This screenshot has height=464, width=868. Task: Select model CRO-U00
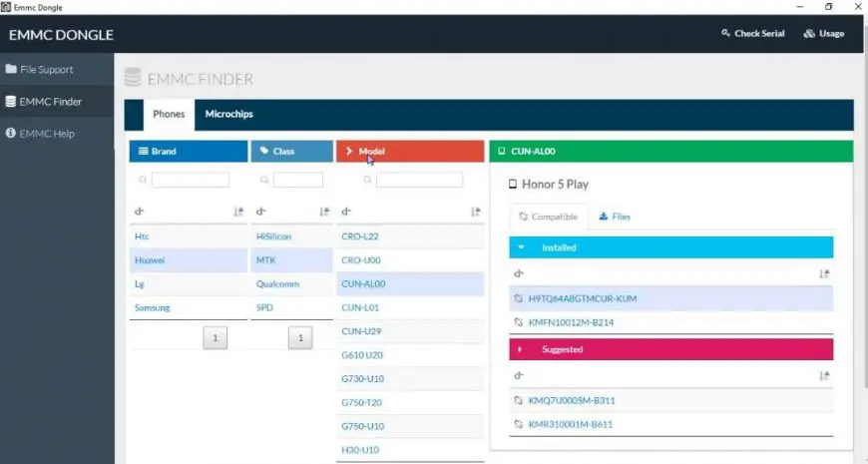point(410,260)
